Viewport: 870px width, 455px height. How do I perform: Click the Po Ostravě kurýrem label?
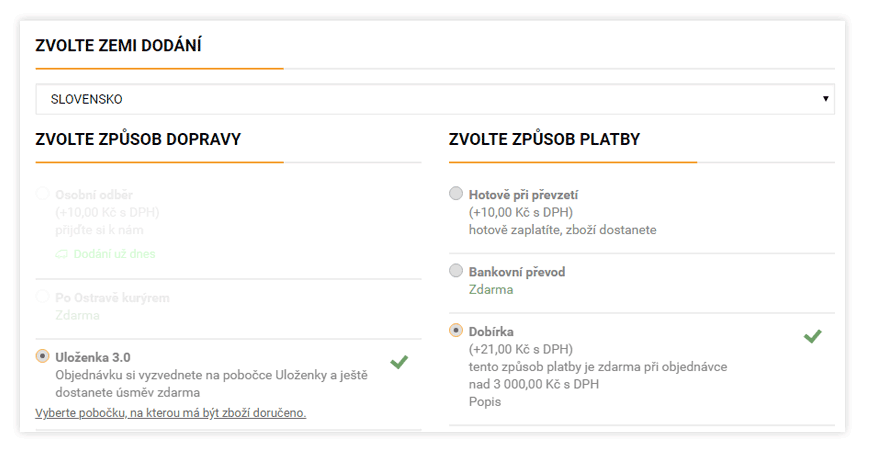point(112,298)
